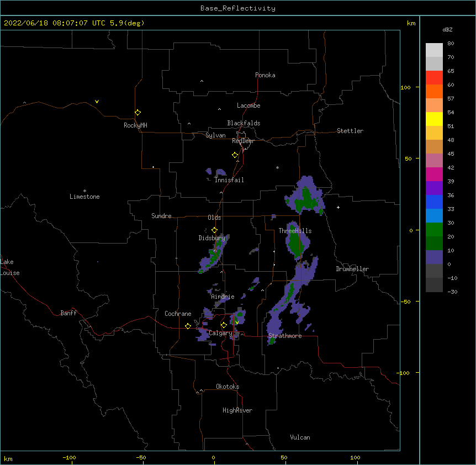The image size is (476, 465).
Task: Click the green echo core near ThreeHills
Action: point(294,243)
